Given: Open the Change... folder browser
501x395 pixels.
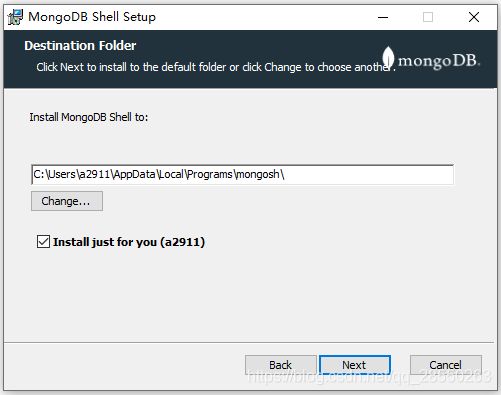Looking at the screenshot, I should tap(67, 201).
